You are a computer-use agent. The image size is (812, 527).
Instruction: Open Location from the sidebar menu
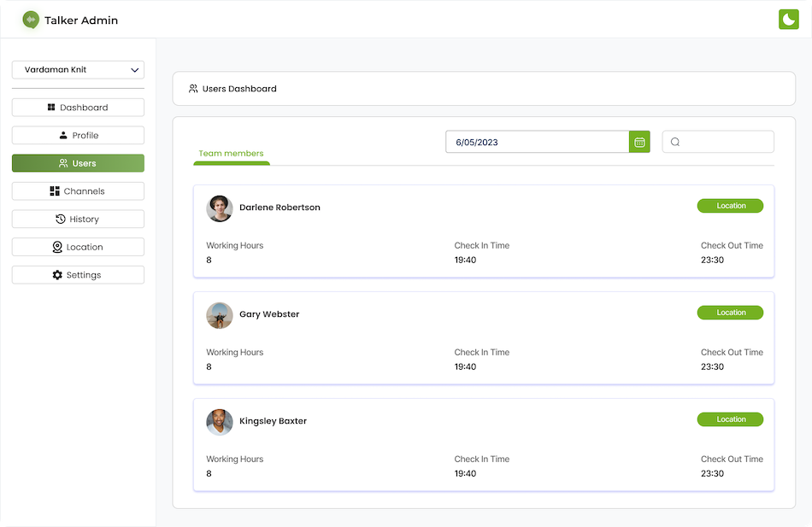pos(78,247)
